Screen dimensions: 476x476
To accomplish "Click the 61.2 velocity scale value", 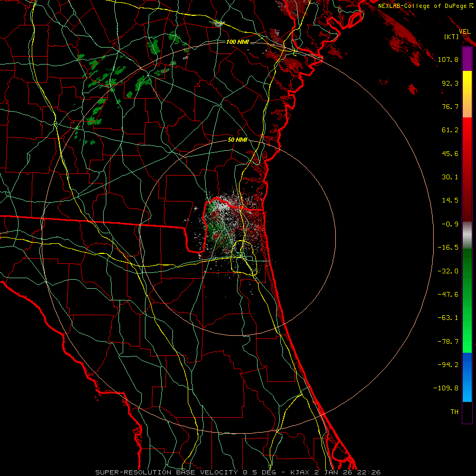I will pos(450,130).
